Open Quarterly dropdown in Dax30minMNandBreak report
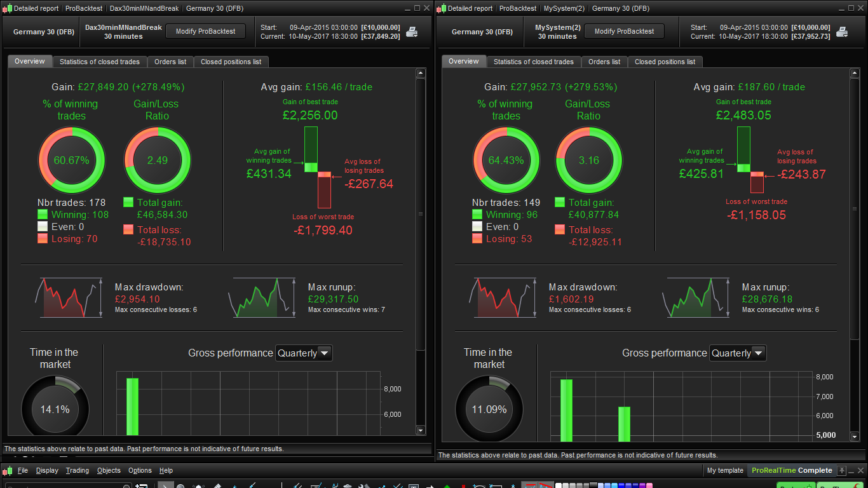 click(x=304, y=353)
